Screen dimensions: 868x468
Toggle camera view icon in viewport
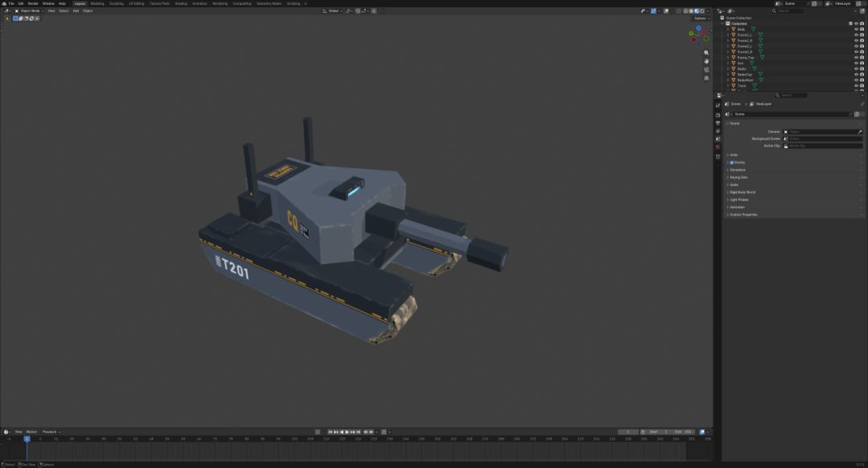706,70
